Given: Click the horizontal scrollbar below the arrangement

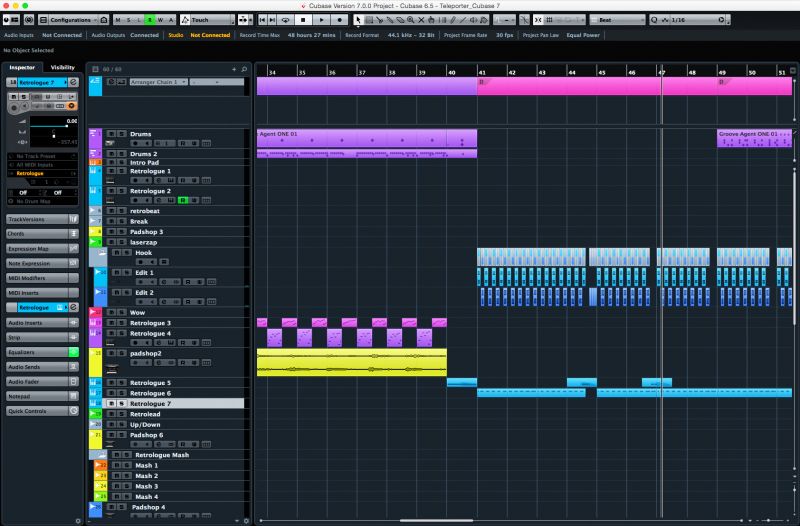Looking at the screenshot, I should (436, 520).
